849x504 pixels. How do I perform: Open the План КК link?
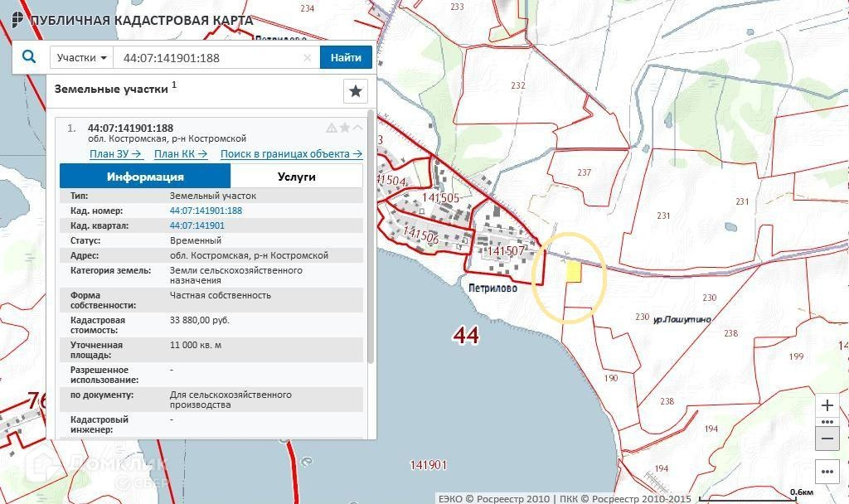click(x=180, y=154)
